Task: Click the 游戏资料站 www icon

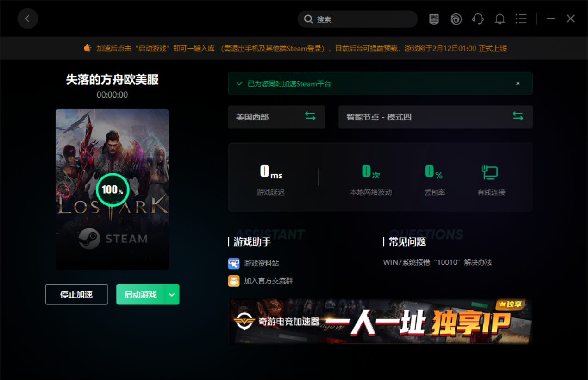Action: [234, 263]
